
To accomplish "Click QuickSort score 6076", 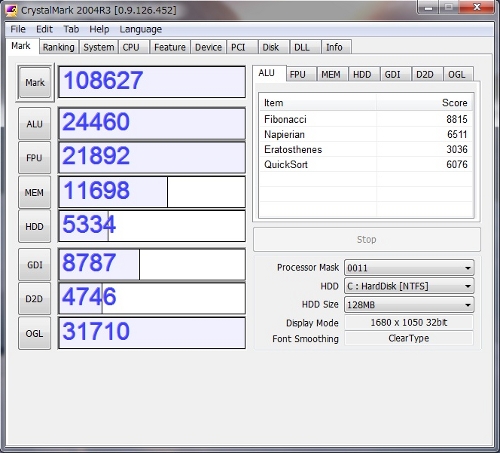I will coord(457,164).
